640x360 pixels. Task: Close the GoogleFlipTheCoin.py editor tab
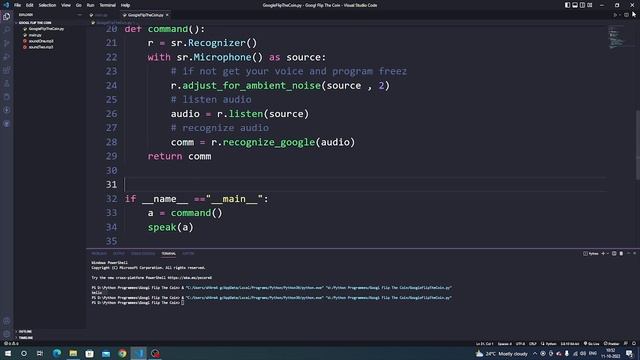coord(167,15)
